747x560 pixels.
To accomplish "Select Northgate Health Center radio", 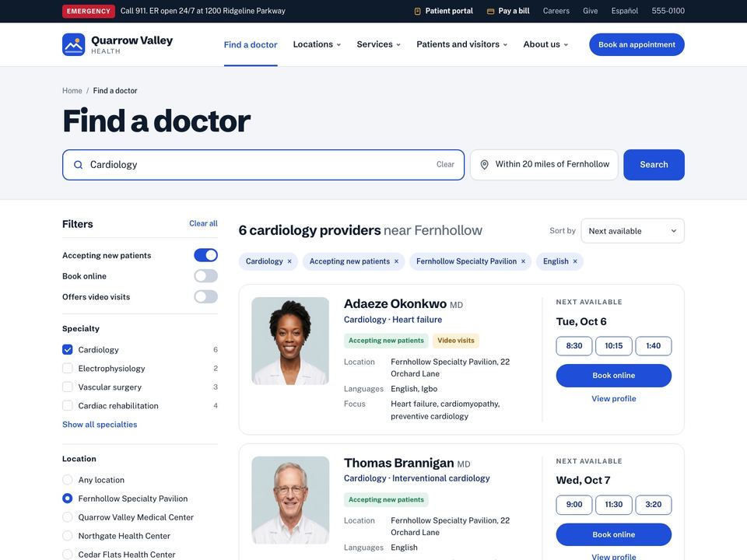I will [x=68, y=536].
